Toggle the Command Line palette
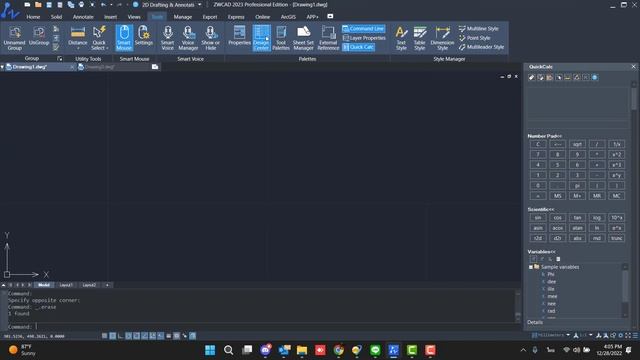Viewport: 640px width, 360px height. pos(363,29)
